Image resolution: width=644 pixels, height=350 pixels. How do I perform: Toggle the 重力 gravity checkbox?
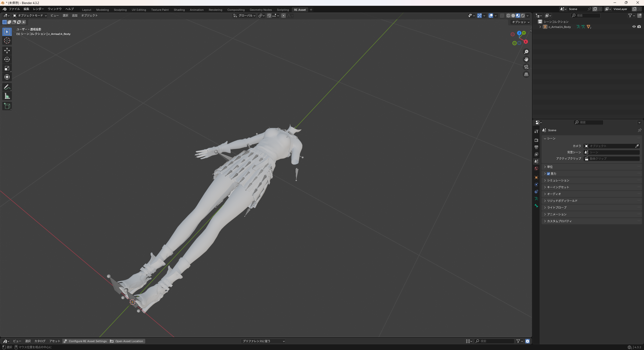tap(548, 174)
